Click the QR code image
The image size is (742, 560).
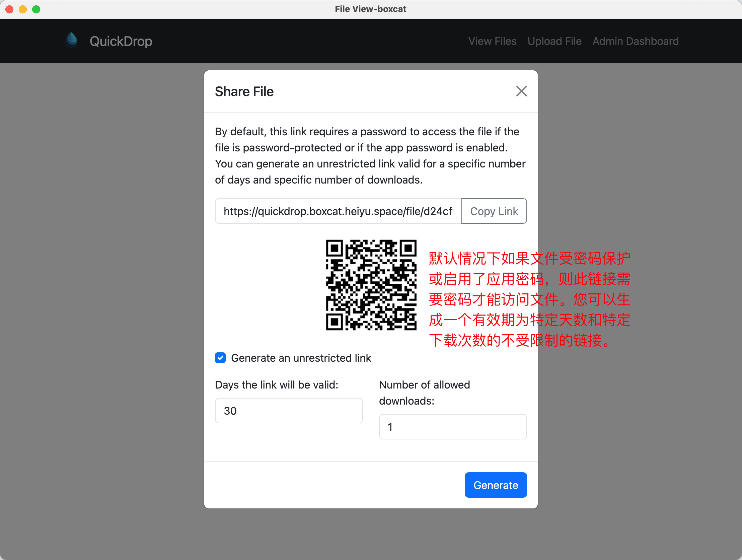(x=371, y=285)
